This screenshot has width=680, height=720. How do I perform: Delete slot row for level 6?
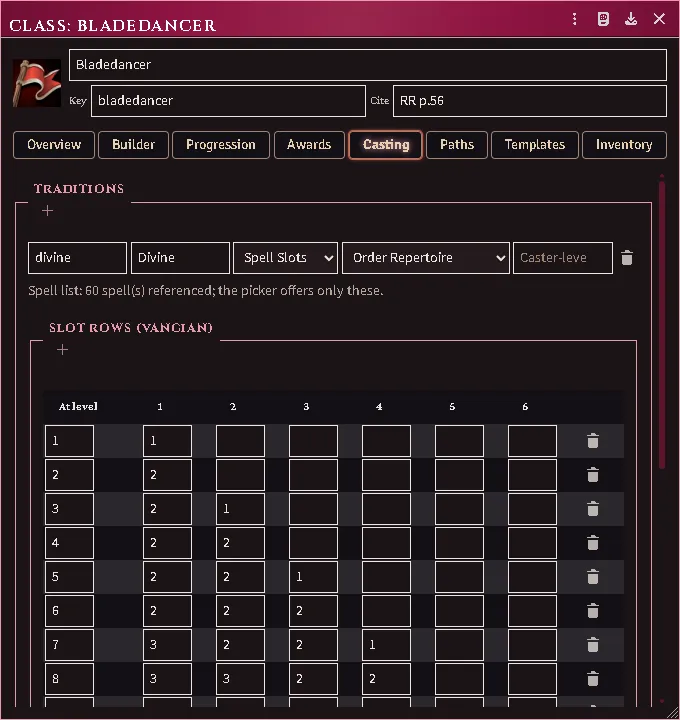click(x=593, y=611)
